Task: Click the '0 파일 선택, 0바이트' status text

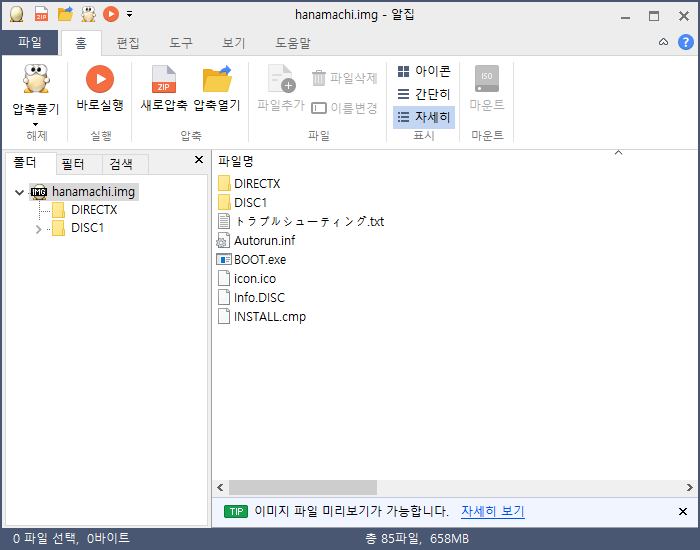Action: [x=71, y=538]
